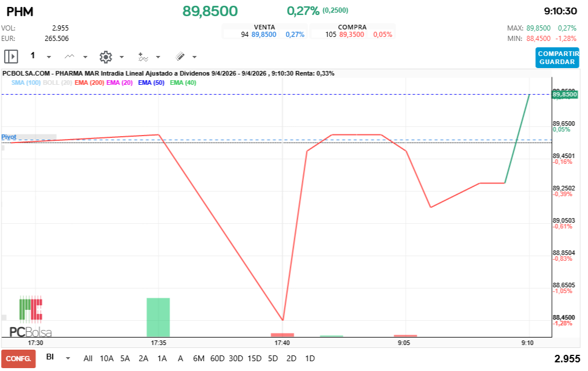Open the chart type dropdown arrow
Screen dimensions: 588x371
(x=84, y=57)
